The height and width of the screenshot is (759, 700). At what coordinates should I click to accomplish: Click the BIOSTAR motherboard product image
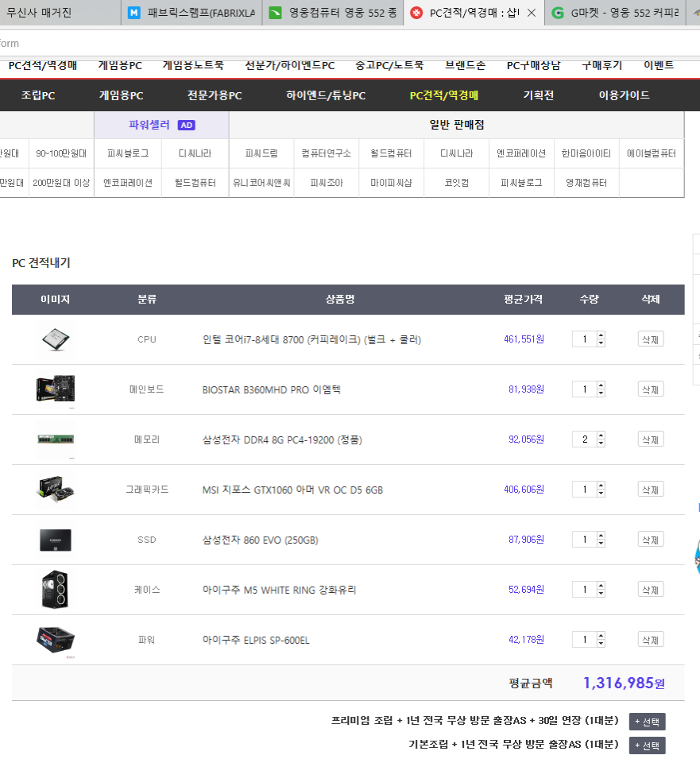(56, 389)
